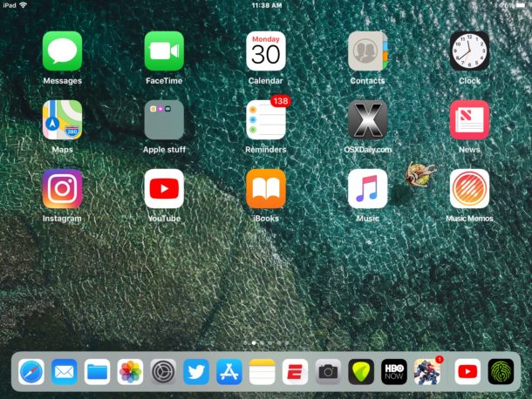
Task: Open the Calendar showing Monday 30
Action: (x=266, y=51)
